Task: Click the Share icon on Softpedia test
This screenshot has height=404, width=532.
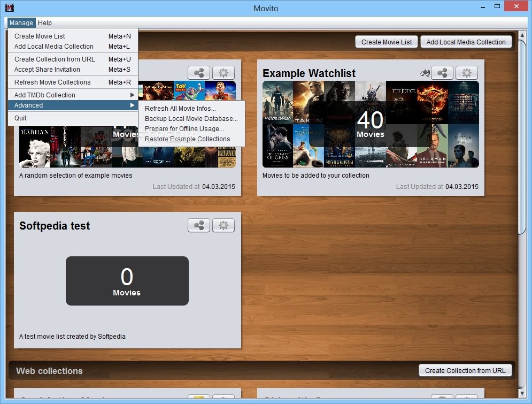Action: [199, 225]
